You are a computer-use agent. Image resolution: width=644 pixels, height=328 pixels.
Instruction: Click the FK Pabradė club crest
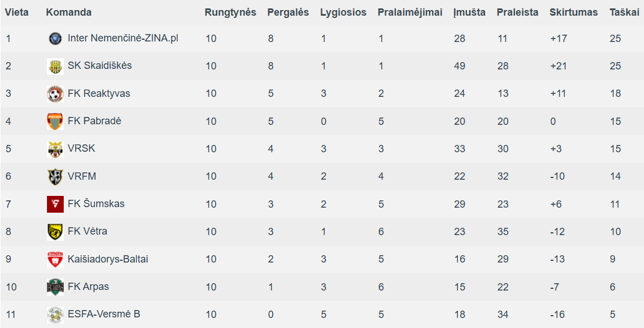(55, 121)
